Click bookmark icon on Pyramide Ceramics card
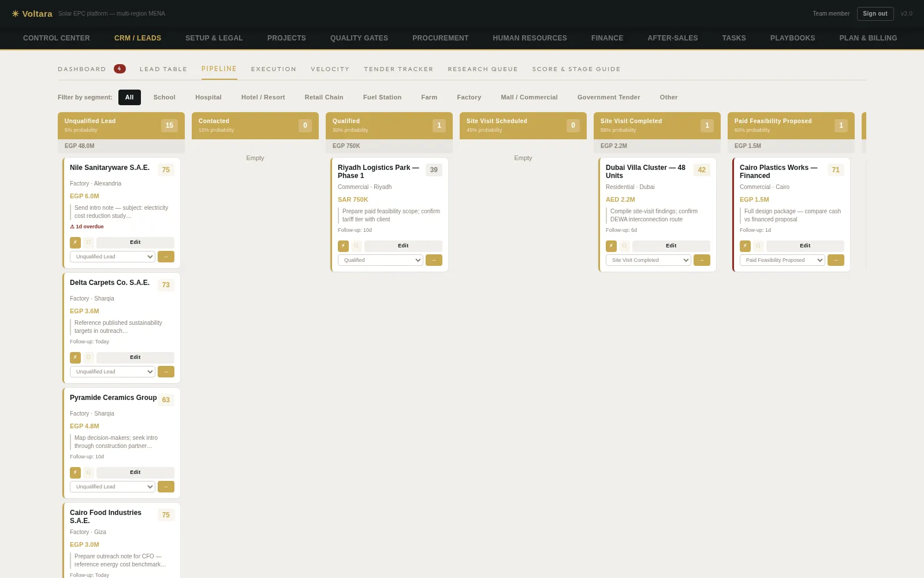 88,473
